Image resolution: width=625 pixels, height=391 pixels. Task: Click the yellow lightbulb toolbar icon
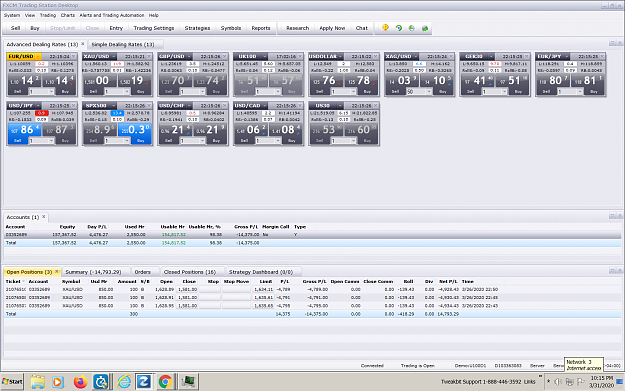[385, 28]
